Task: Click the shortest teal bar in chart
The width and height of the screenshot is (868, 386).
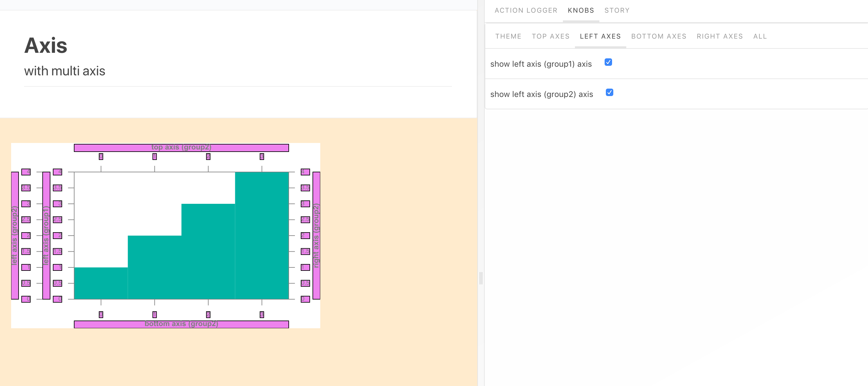Action: tap(101, 283)
